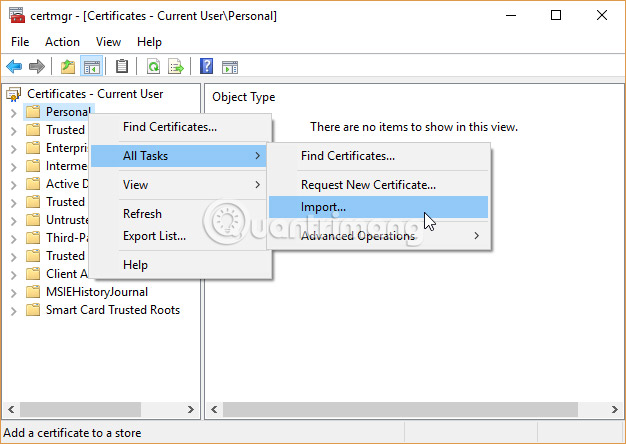Open the Action menu
This screenshot has height=444, width=626.
(x=62, y=42)
